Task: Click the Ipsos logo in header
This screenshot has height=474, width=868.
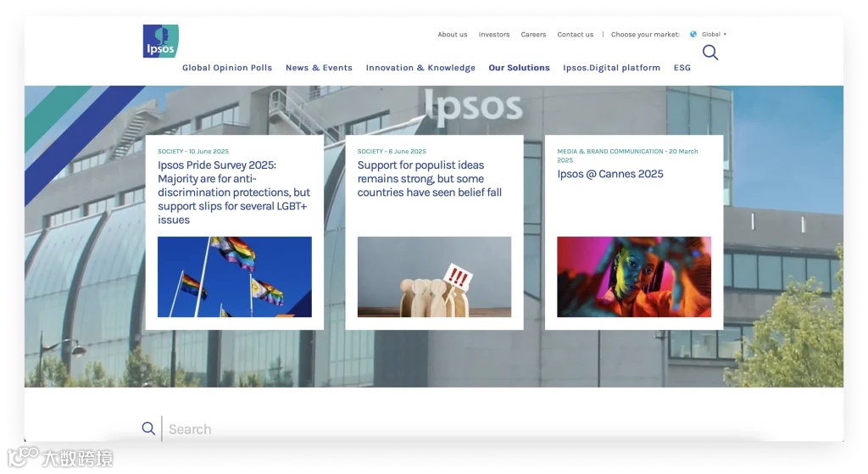Action: pos(160,41)
